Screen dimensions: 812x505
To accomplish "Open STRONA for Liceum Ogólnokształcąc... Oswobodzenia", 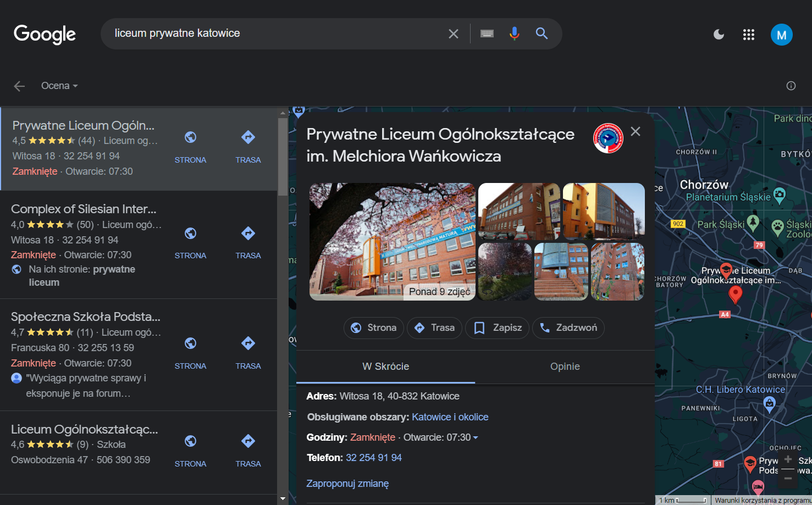I will [190, 451].
